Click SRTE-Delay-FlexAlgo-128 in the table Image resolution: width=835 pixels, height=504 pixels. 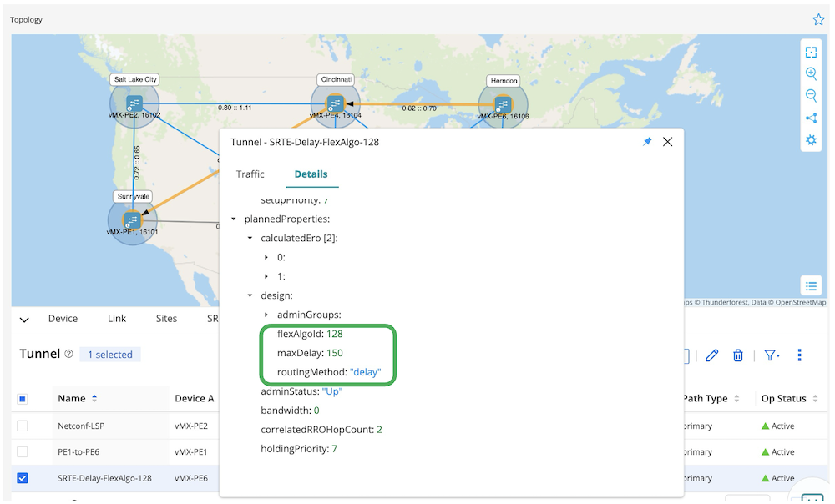pyautogui.click(x=104, y=478)
